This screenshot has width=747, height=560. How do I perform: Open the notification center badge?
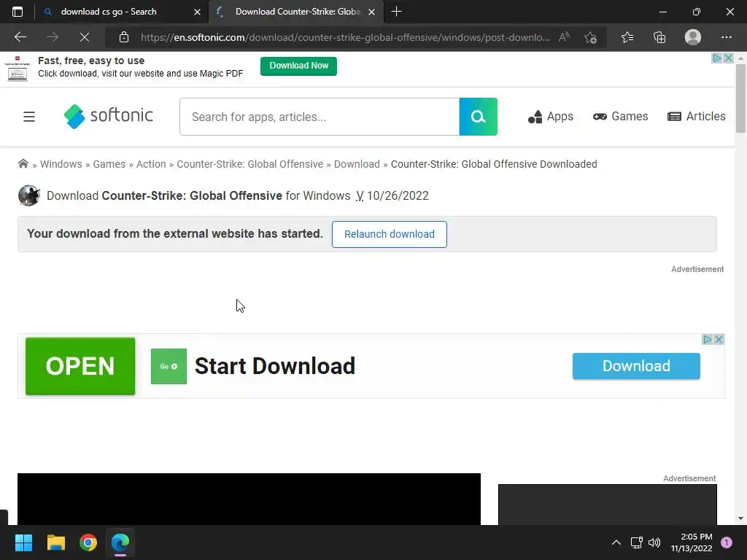pyautogui.click(x=727, y=542)
